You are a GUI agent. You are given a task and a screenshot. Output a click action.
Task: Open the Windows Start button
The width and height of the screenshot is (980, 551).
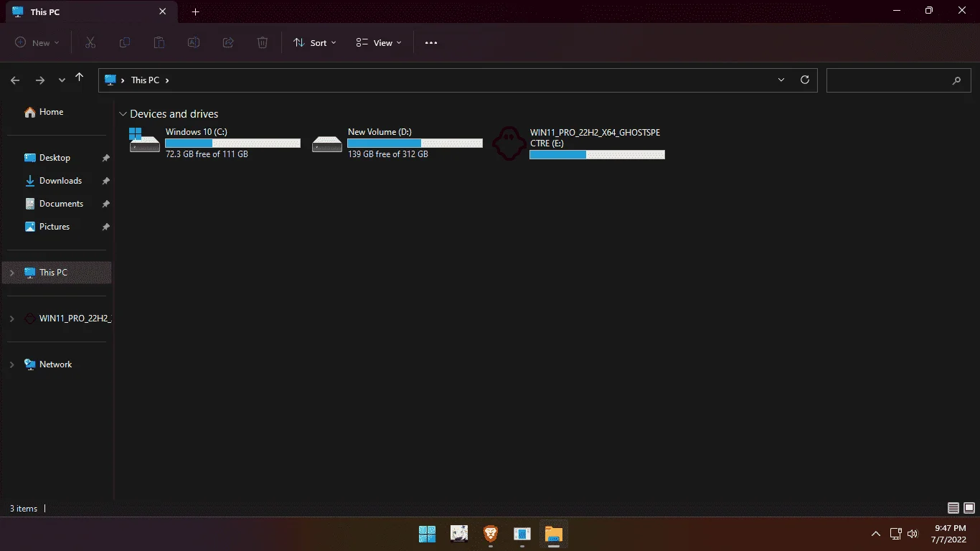click(x=427, y=534)
